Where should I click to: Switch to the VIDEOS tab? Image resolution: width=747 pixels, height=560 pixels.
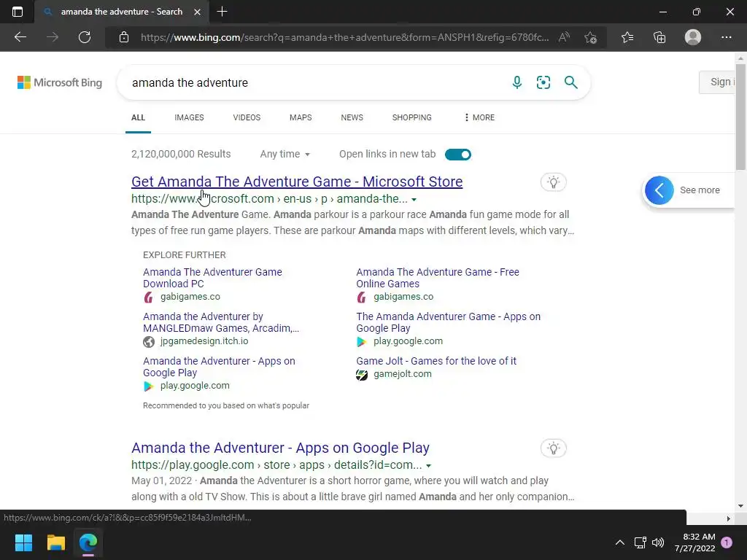coord(247,117)
